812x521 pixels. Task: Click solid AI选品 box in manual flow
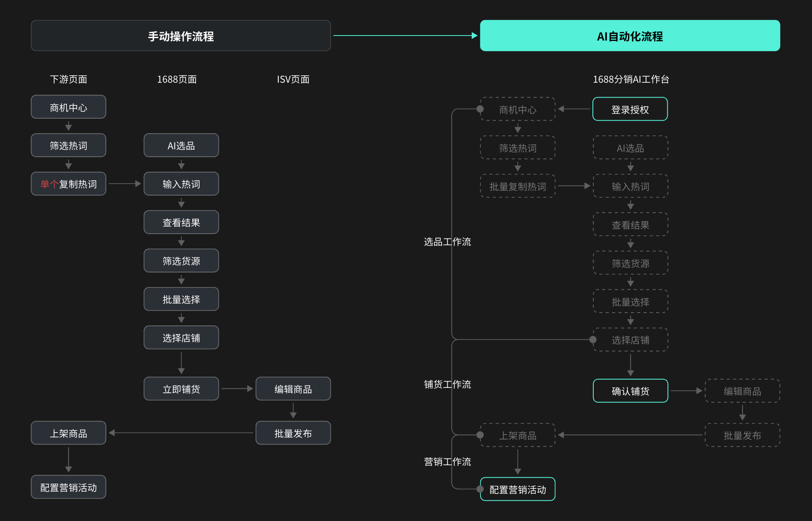tap(181, 145)
